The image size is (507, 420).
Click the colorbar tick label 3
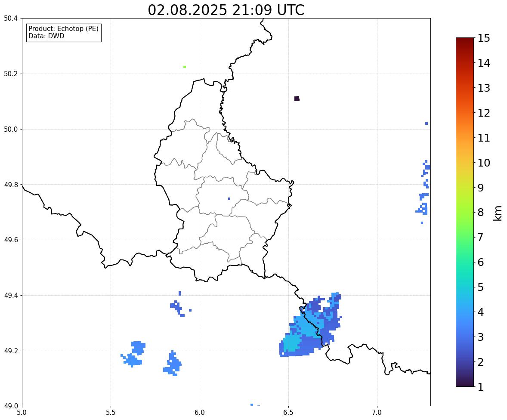(481, 337)
